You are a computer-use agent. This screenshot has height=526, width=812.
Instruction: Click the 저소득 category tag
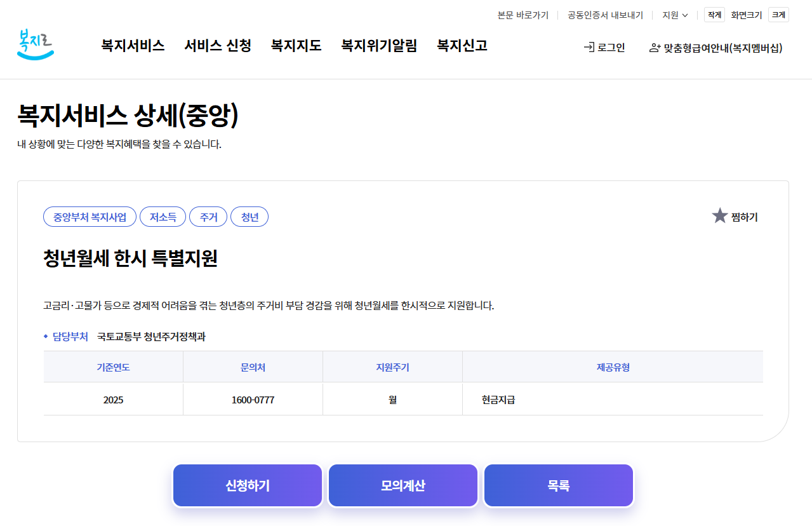(163, 217)
